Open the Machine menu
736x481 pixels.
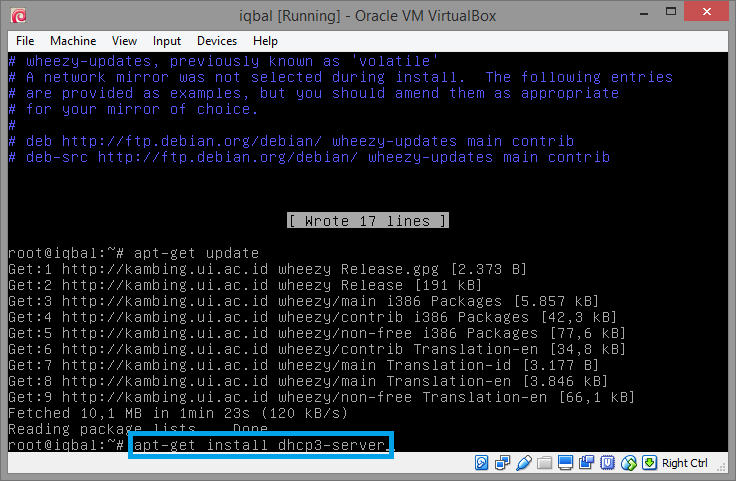(73, 41)
